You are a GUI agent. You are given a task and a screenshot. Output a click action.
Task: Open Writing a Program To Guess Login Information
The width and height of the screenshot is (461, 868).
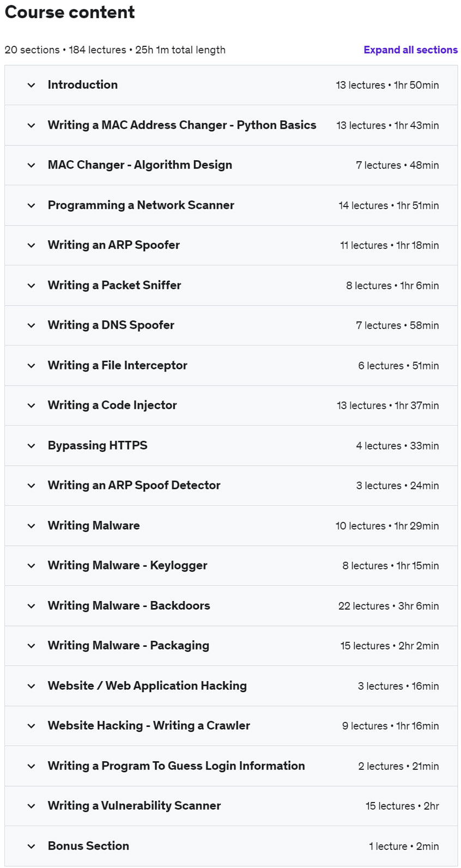point(176,766)
